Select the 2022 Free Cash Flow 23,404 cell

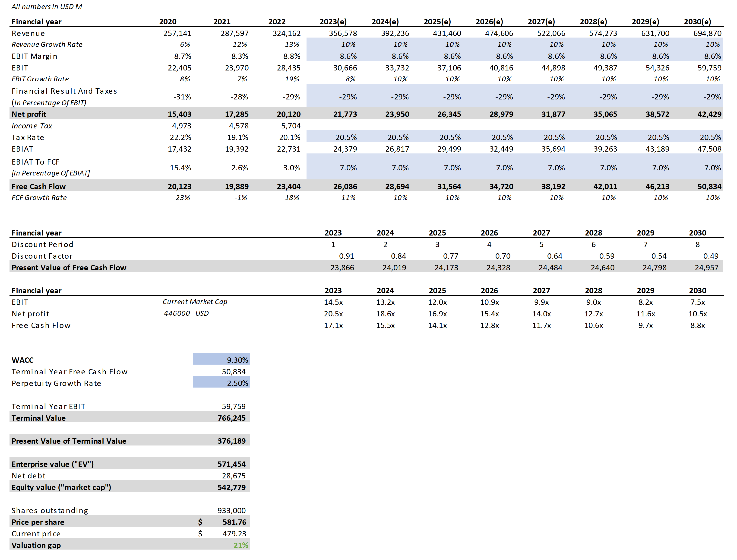288,187
